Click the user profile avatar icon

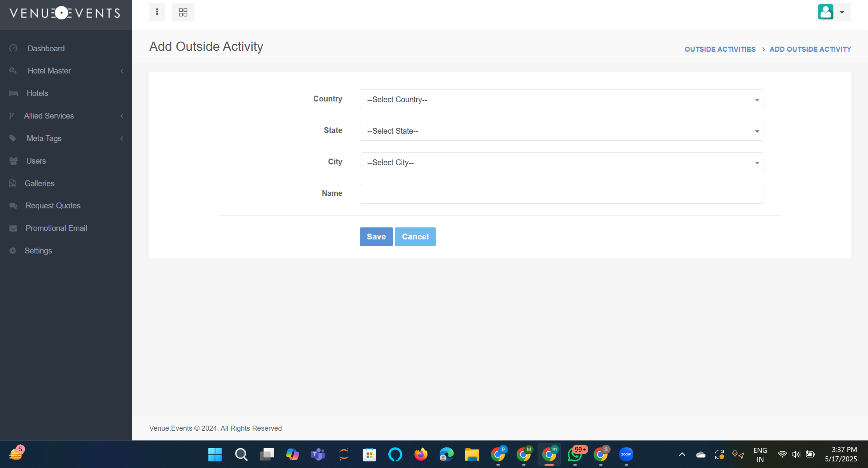point(826,12)
